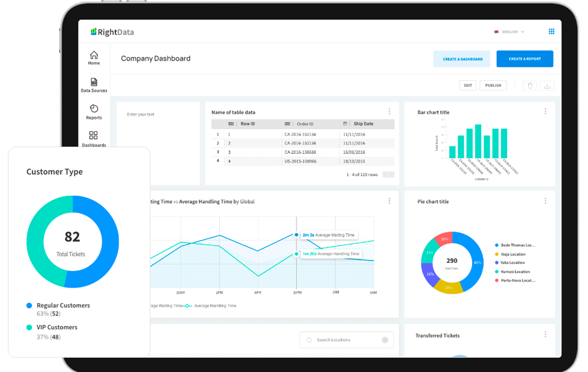
Task: Sort by Row ID column header
Action: click(247, 124)
